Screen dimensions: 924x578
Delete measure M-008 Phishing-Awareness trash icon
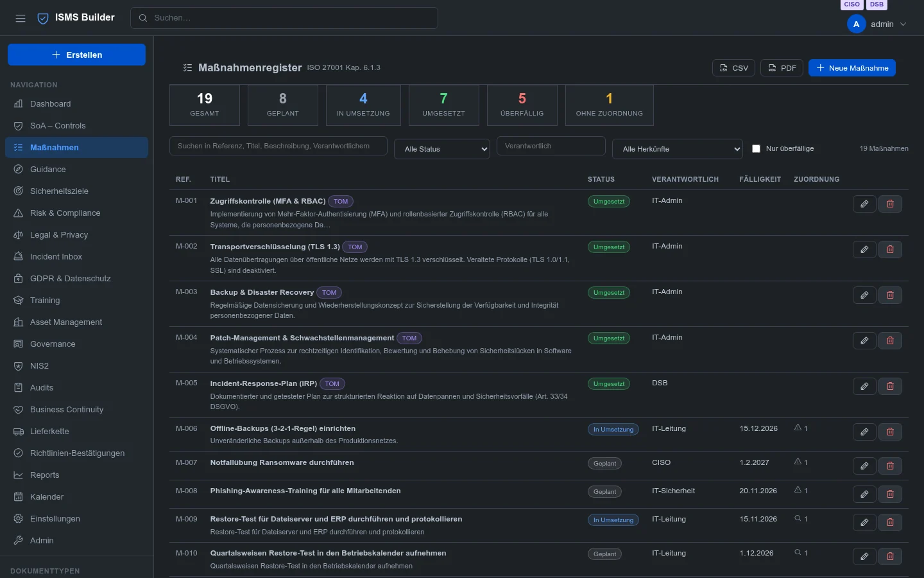[x=890, y=495]
